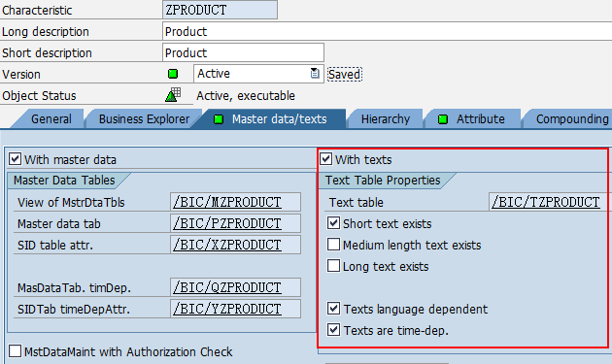Click the Long description field

[388, 31]
